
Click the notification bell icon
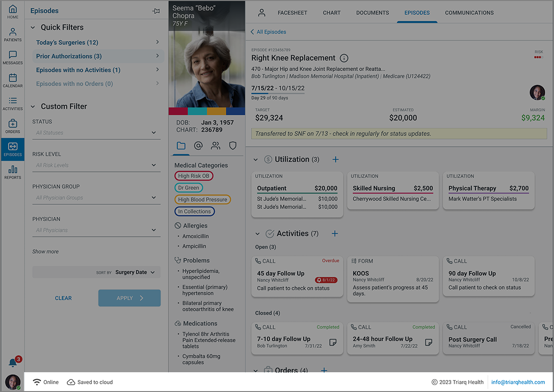(13, 362)
